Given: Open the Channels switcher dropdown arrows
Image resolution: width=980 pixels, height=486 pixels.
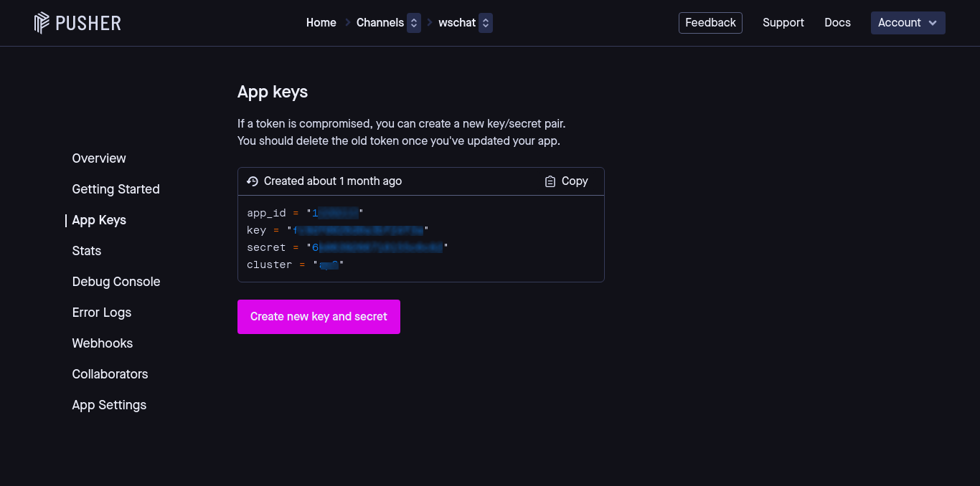Looking at the screenshot, I should pos(414,23).
